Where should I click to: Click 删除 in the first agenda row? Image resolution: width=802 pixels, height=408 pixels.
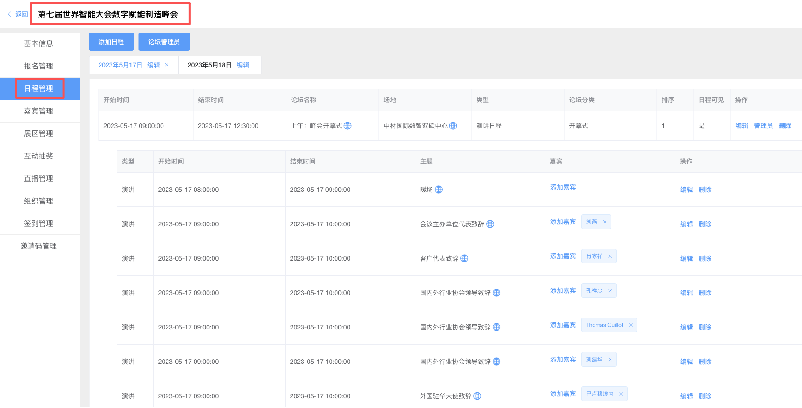click(x=705, y=189)
